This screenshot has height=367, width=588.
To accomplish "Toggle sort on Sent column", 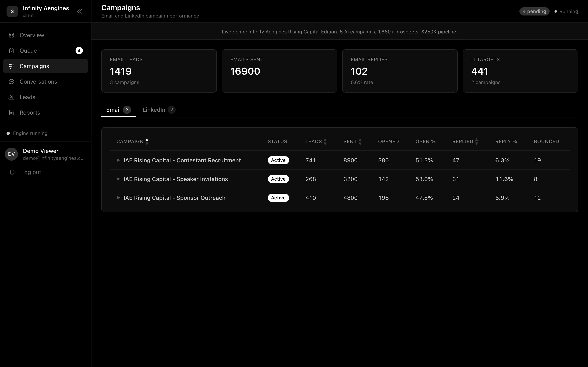I will point(360,141).
